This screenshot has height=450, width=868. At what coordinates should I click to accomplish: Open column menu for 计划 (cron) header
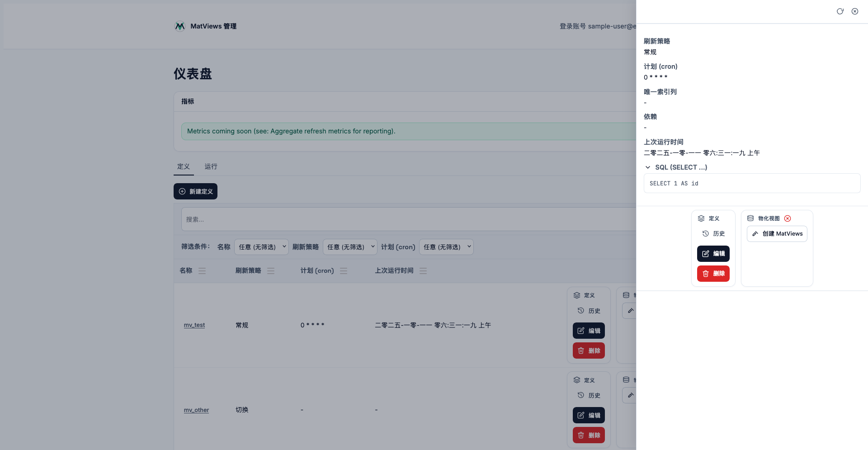[344, 271]
